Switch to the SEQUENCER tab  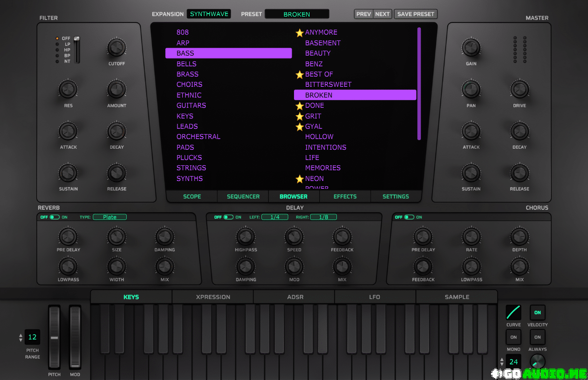[243, 197]
